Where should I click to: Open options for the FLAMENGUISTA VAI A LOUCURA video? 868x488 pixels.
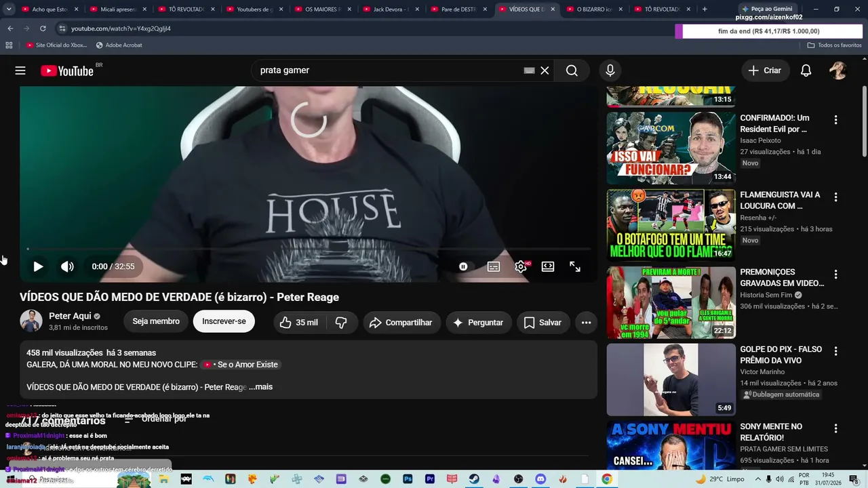coord(835,197)
